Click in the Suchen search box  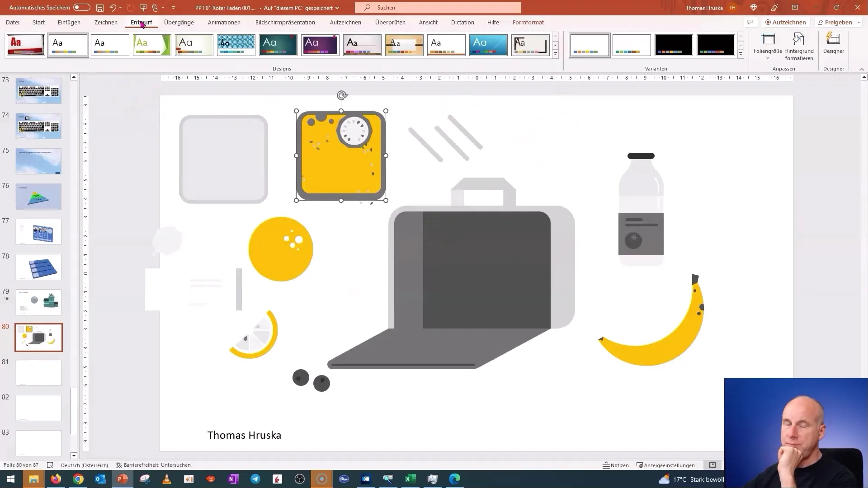tap(438, 8)
